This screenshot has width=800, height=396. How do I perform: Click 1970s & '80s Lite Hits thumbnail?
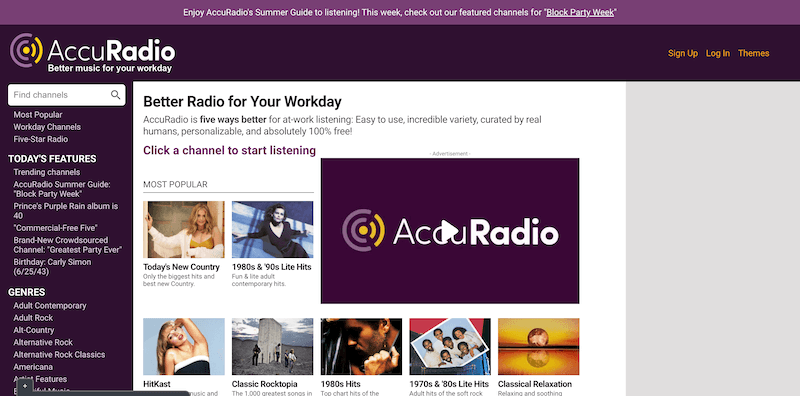click(x=450, y=346)
